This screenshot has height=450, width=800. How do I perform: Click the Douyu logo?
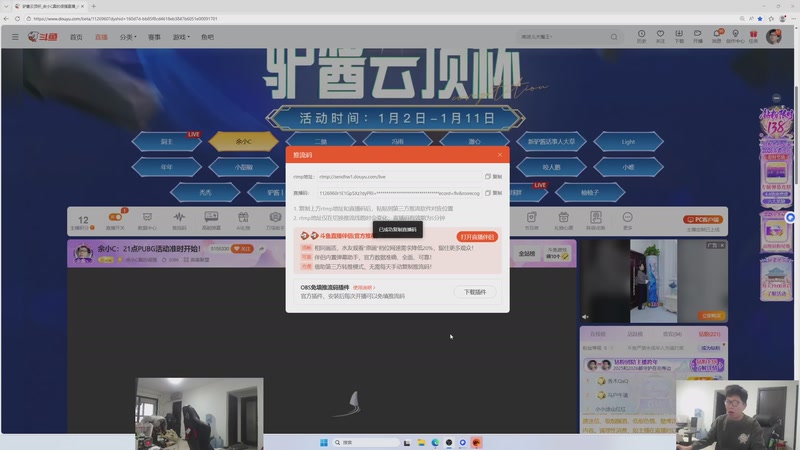pyautogui.click(x=43, y=37)
